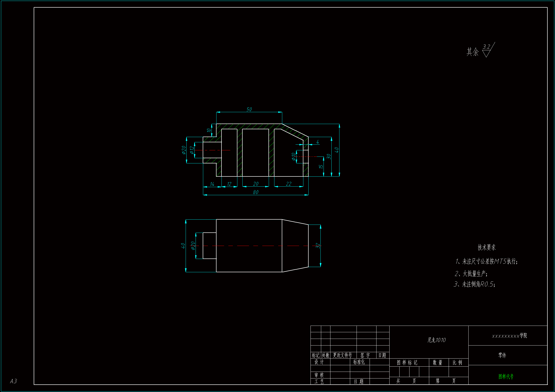Click the xxxxxxxxx学院 title block cell

509,336
